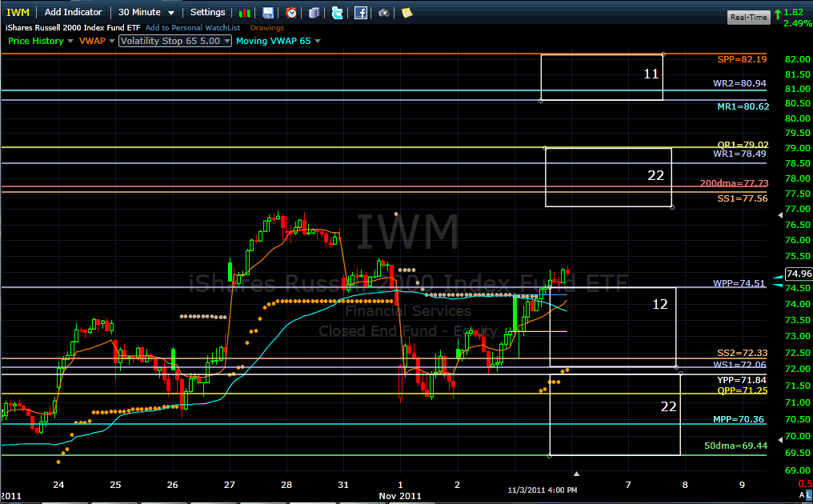Click Add to Personal WatchList link
Image resolution: width=813 pixels, height=504 pixels.
click(x=193, y=28)
